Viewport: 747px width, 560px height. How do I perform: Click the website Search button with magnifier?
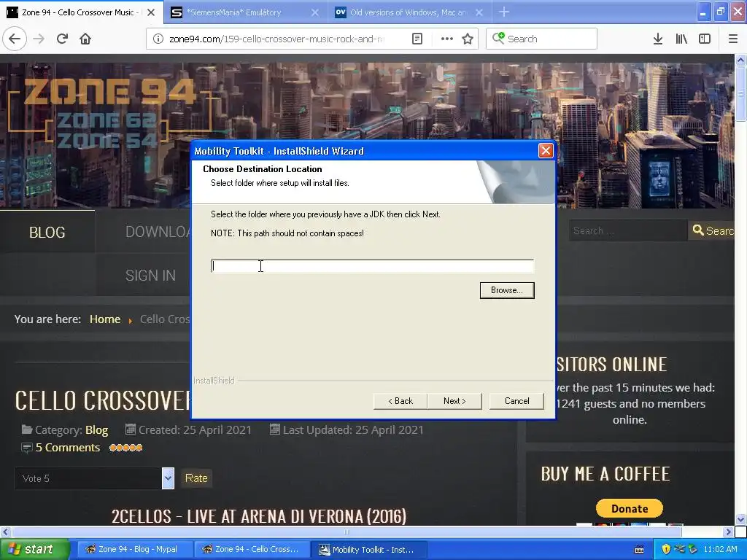pos(712,231)
